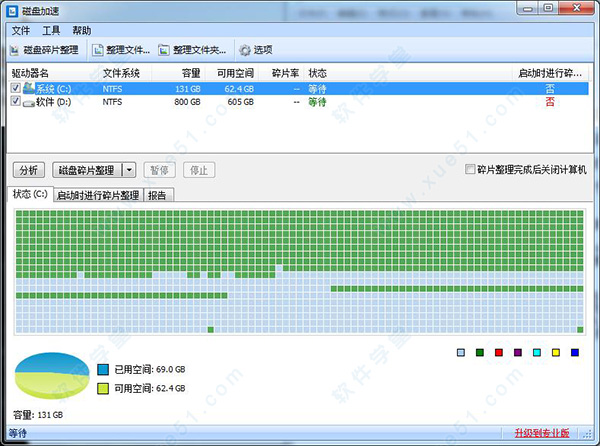
Task: Click the 启动时进行碎... column header
Action: (550, 73)
